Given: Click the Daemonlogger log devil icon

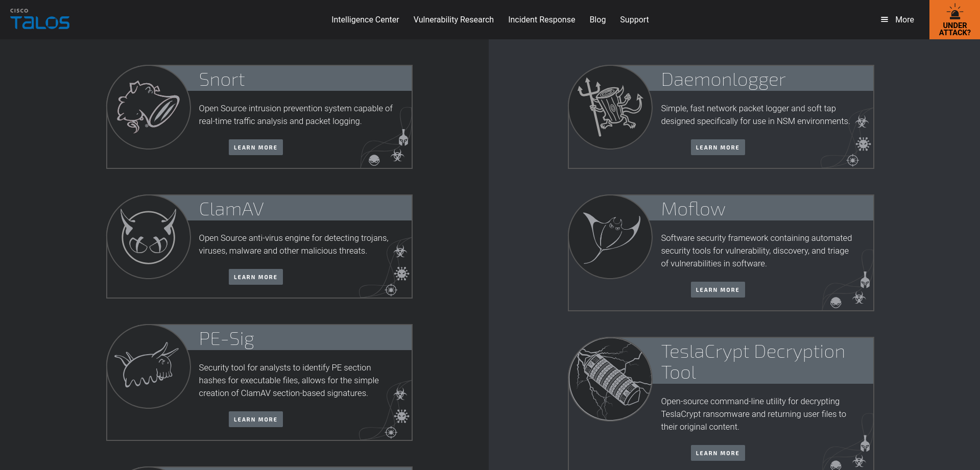Looking at the screenshot, I should click(610, 107).
